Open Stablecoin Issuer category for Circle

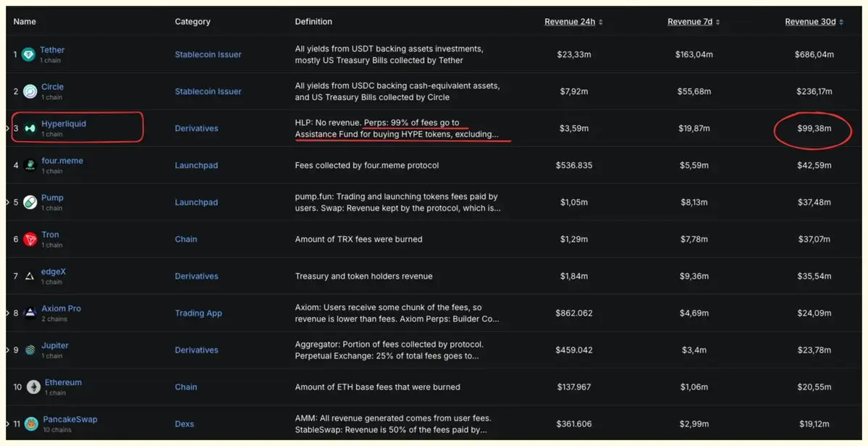tap(208, 91)
